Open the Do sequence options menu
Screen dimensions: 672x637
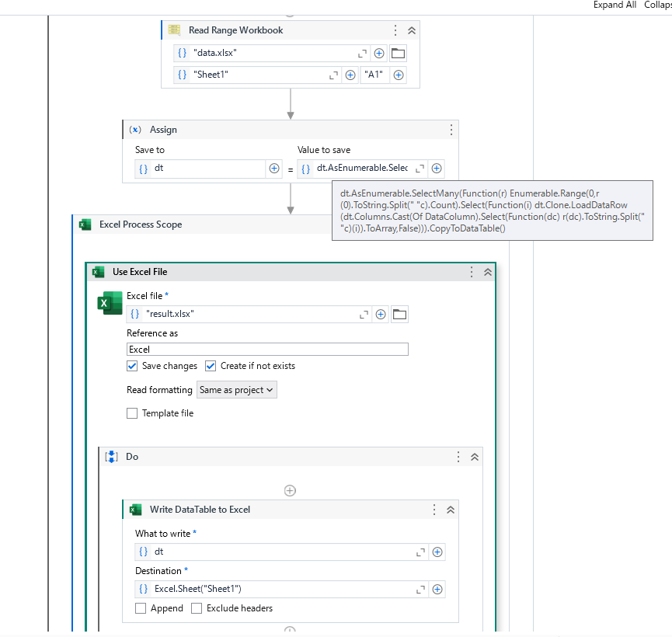(458, 457)
